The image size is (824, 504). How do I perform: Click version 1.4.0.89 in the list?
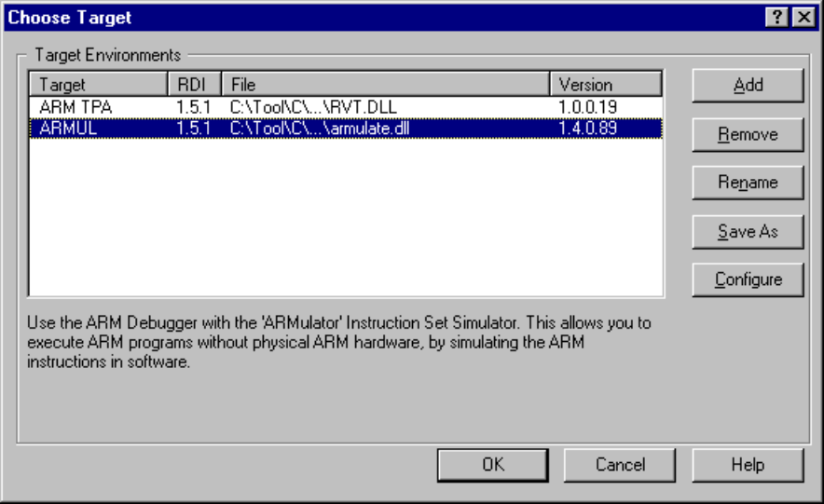[x=587, y=129]
